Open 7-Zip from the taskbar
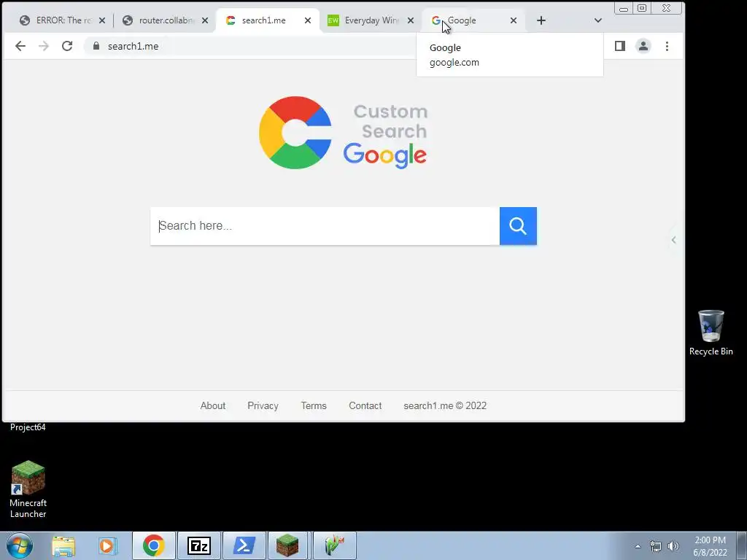747x560 pixels. pos(198,545)
